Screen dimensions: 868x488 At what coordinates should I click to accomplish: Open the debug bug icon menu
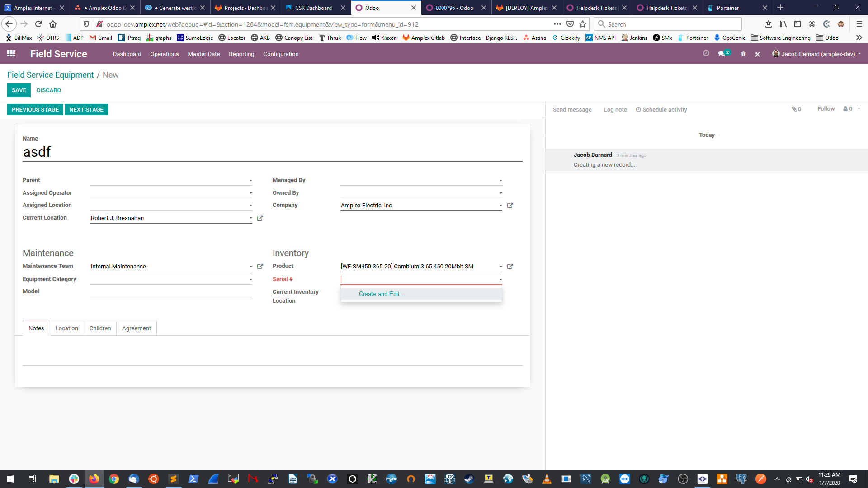tap(743, 54)
